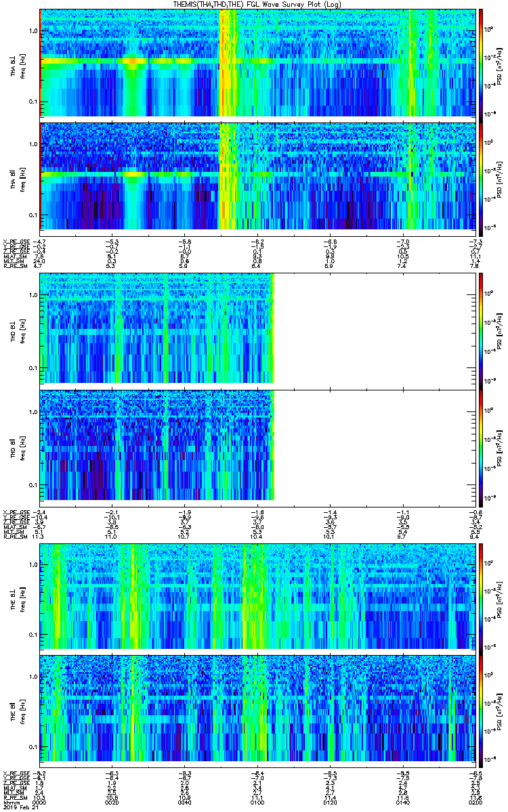508x812 pixels.
Task: Click the '0020' time tick label
Action: pyautogui.click(x=112, y=803)
